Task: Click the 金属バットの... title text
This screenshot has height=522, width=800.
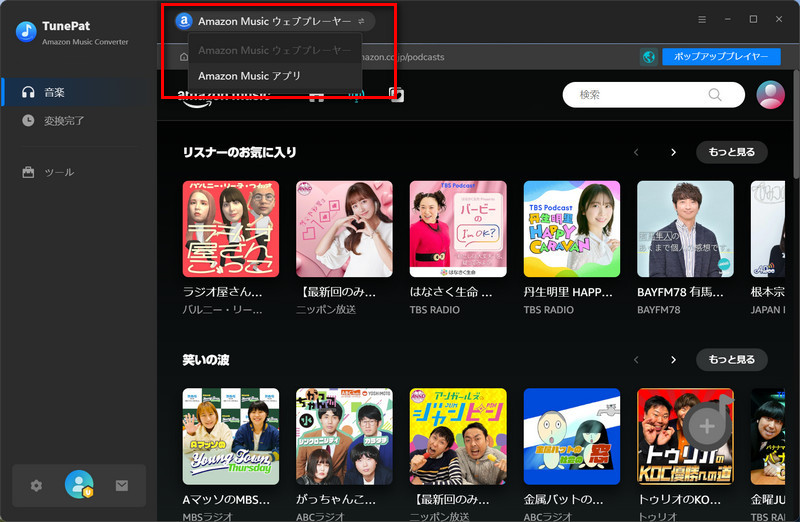Action: (563, 500)
